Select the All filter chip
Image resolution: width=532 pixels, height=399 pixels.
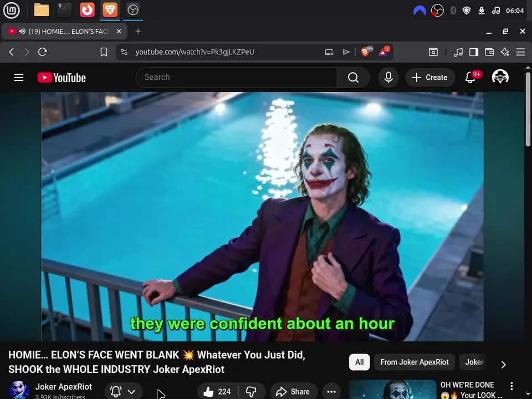359,362
